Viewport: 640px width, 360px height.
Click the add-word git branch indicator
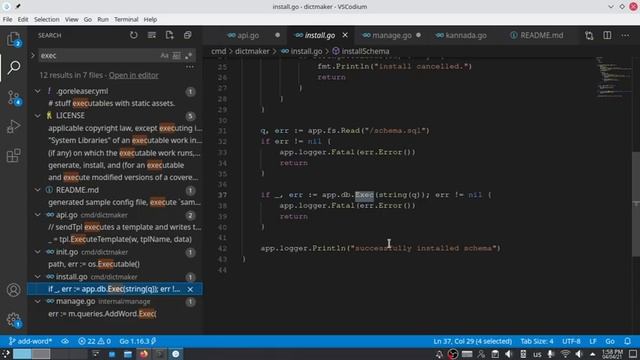[x=31, y=341]
